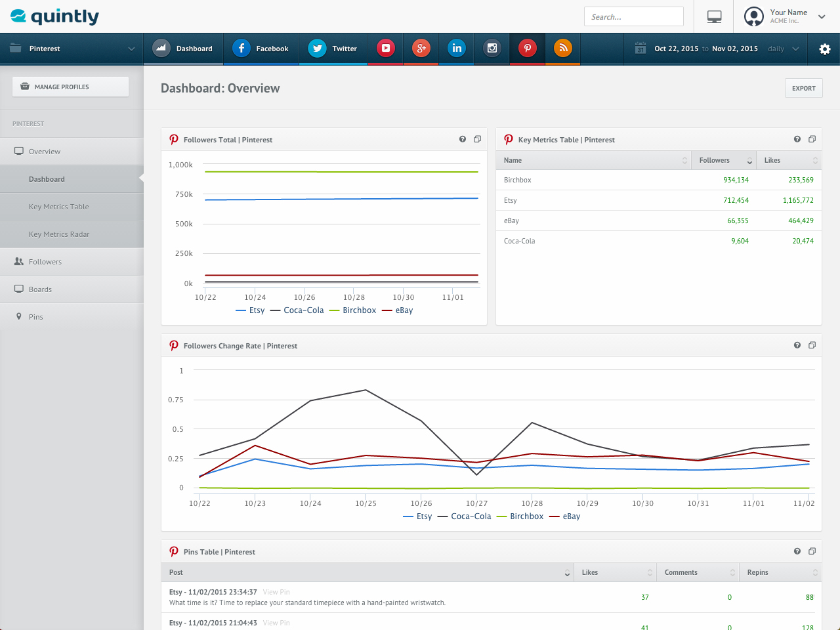Click the calendar icon beside date range
The width and height of the screenshot is (840, 630).
[640, 49]
